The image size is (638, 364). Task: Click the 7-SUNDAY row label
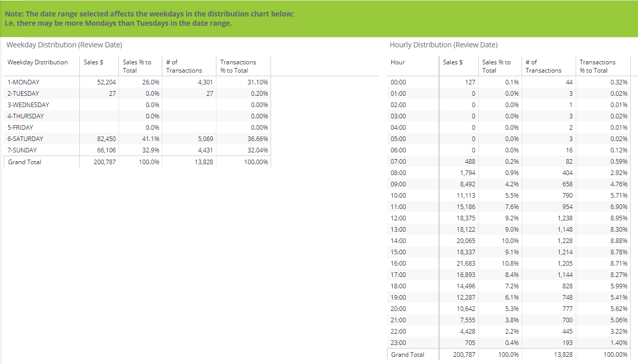(22, 150)
